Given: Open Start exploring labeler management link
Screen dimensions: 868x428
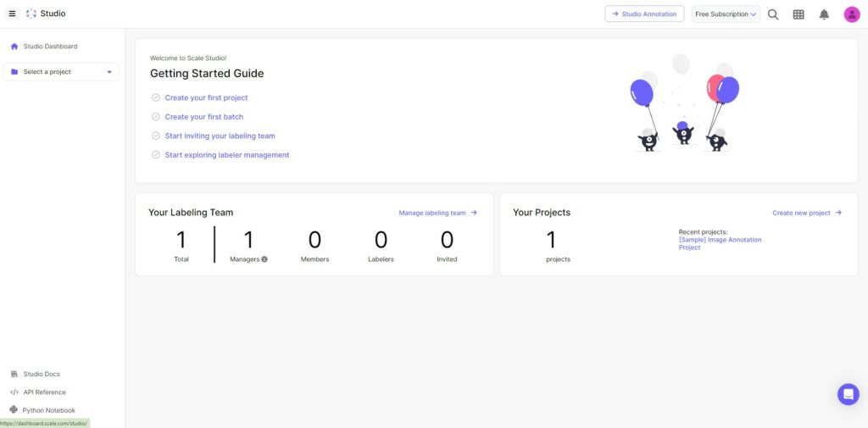Looking at the screenshot, I should (x=227, y=155).
